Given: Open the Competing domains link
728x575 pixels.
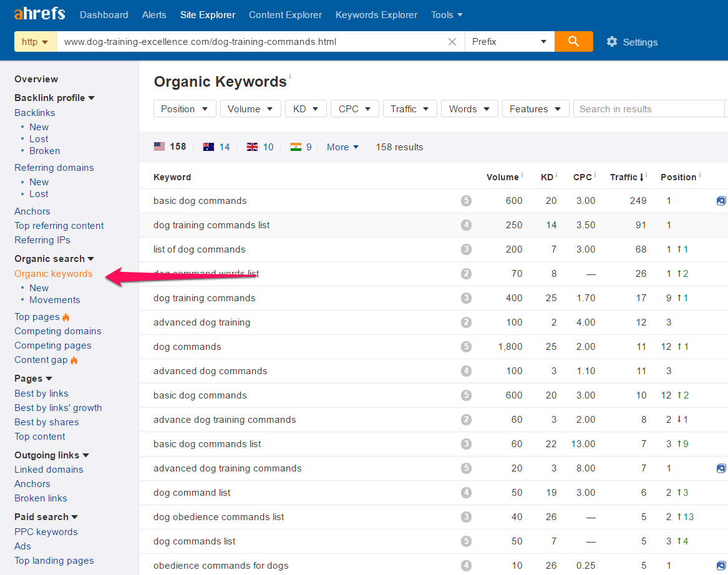Looking at the screenshot, I should [x=57, y=331].
